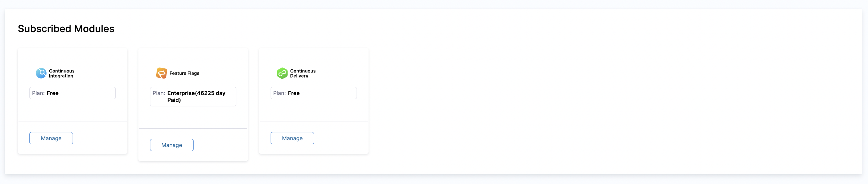Manage the Continuous Integration subscription
Viewport: 868px width, 184px height.
coord(51,138)
